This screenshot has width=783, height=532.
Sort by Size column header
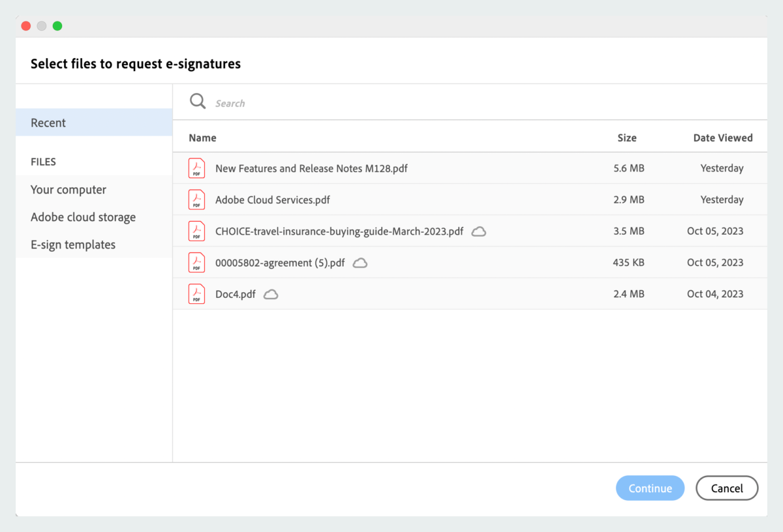pos(627,138)
